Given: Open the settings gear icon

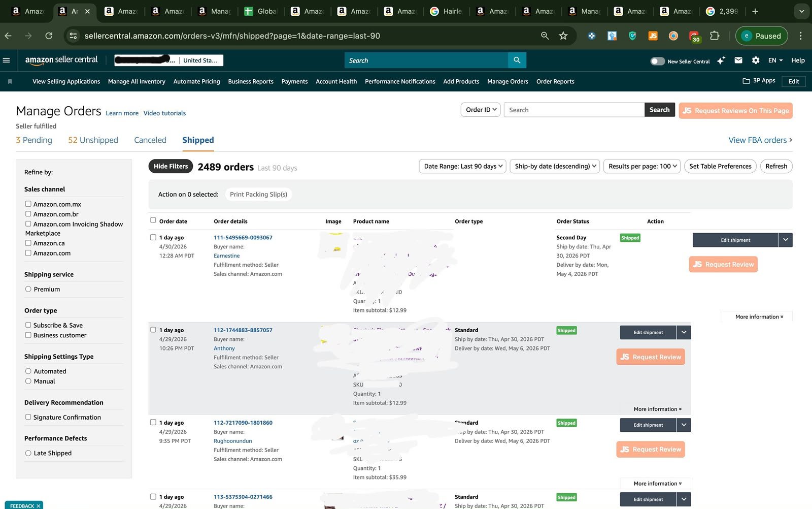Looking at the screenshot, I should (756, 60).
